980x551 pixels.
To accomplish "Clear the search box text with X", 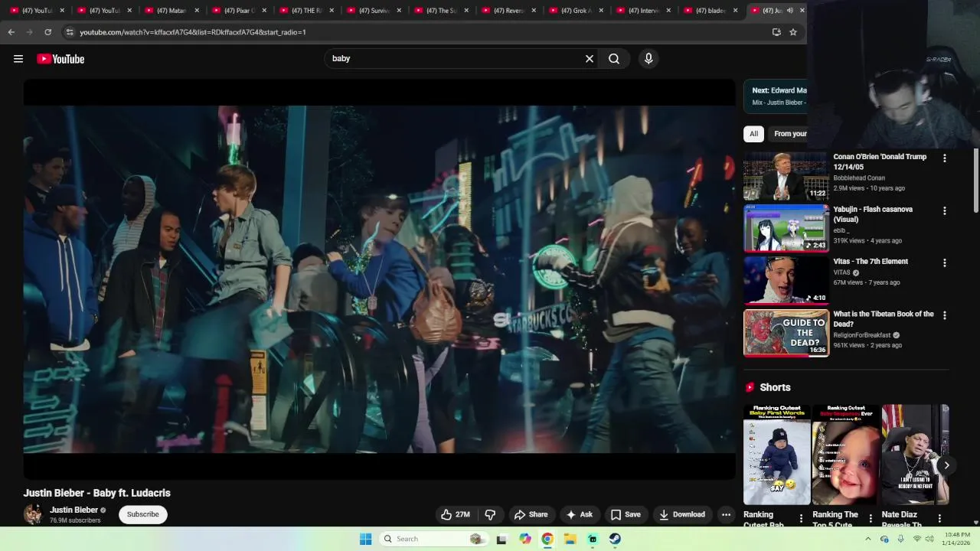I will pyautogui.click(x=590, y=59).
